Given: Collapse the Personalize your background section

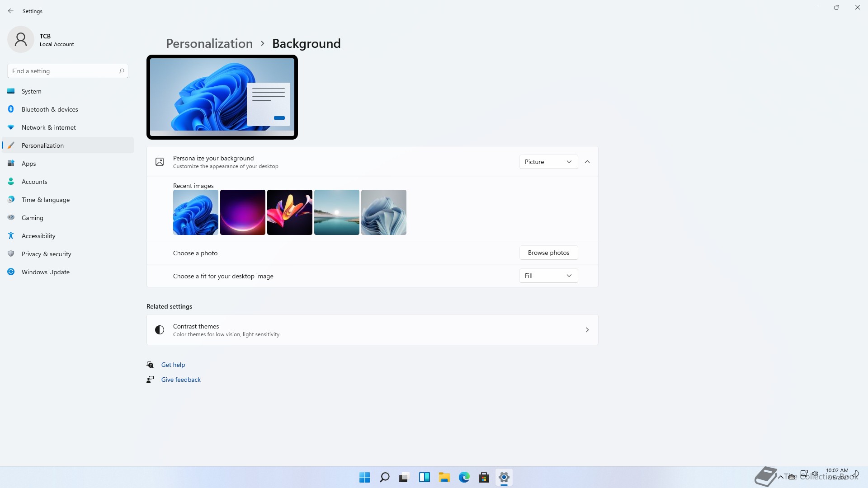Looking at the screenshot, I should coord(587,162).
